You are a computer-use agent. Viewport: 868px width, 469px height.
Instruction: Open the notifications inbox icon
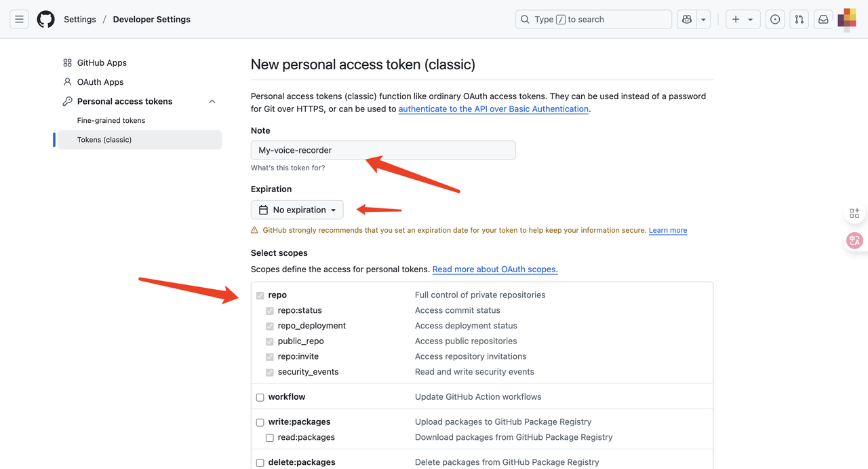[823, 20]
